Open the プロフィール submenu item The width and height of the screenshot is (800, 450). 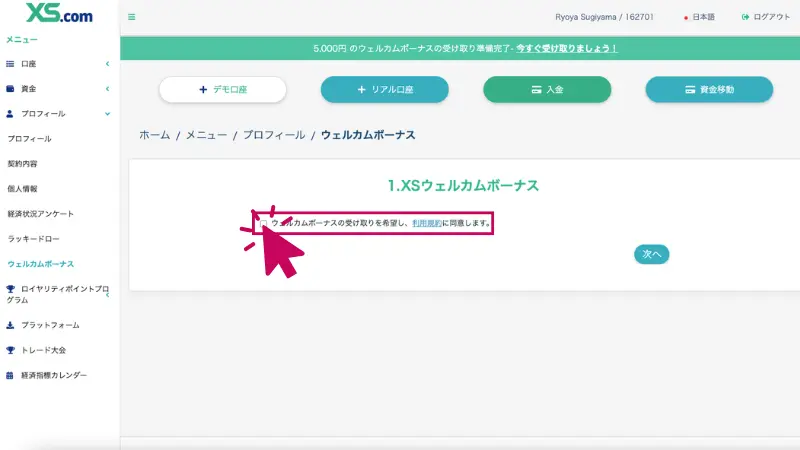[x=30, y=139]
